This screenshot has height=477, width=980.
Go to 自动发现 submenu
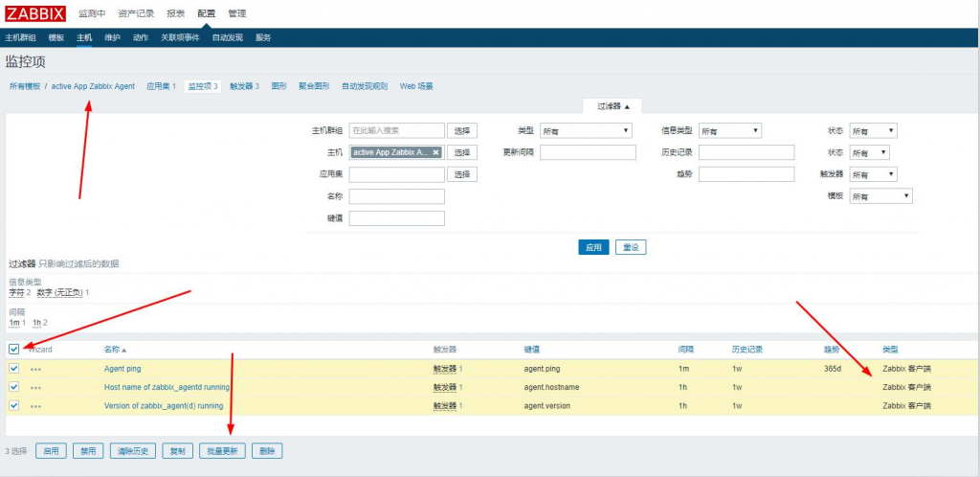pyautogui.click(x=228, y=37)
